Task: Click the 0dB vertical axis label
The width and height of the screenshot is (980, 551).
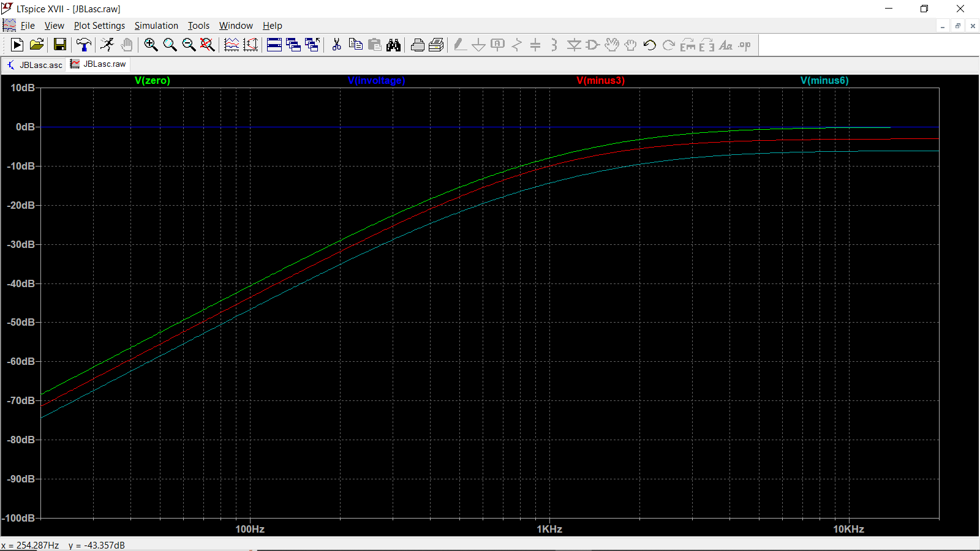Action: [25, 127]
